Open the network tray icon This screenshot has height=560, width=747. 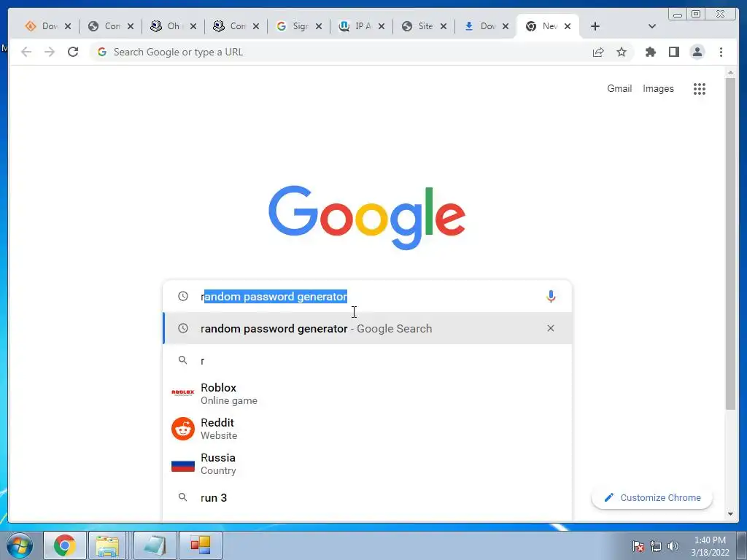[x=656, y=546]
